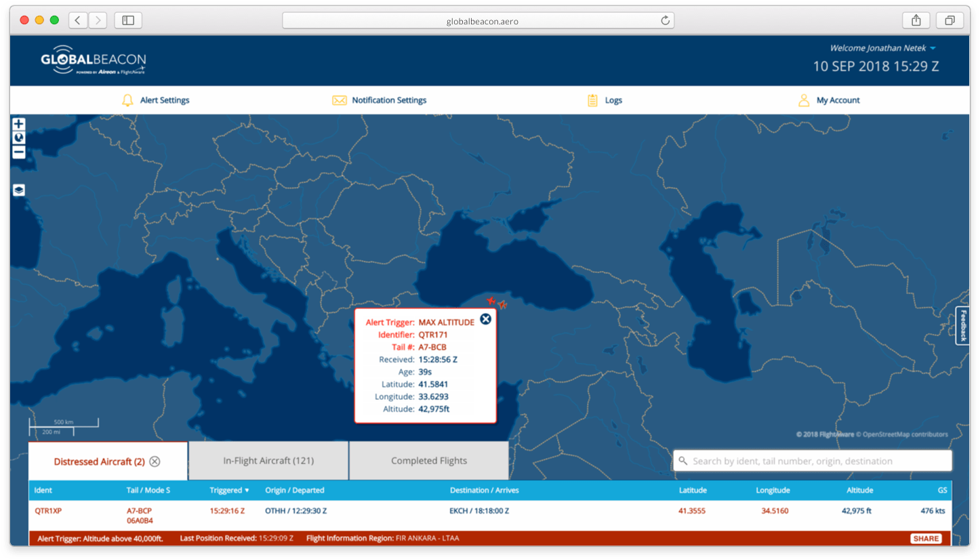The image size is (980, 559).
Task: Close the QTR171 alert popup
Action: click(485, 319)
